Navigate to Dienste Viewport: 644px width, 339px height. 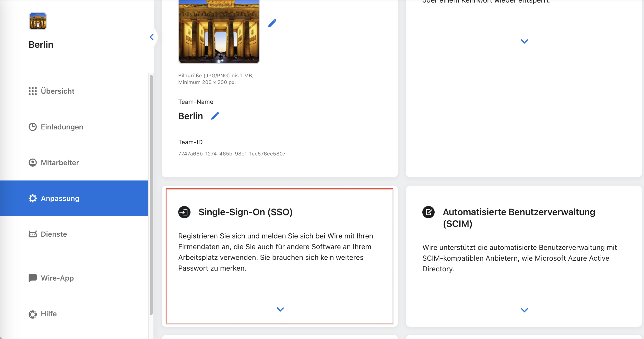coord(74,234)
